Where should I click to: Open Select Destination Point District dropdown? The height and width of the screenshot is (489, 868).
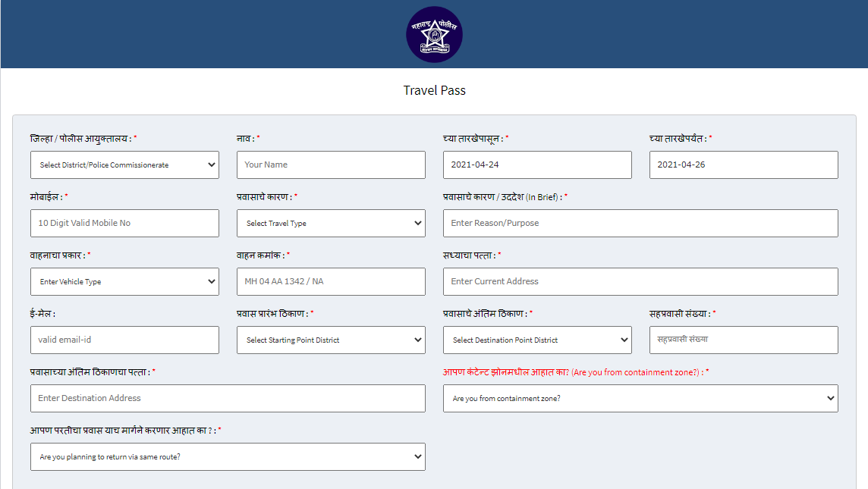coord(537,340)
